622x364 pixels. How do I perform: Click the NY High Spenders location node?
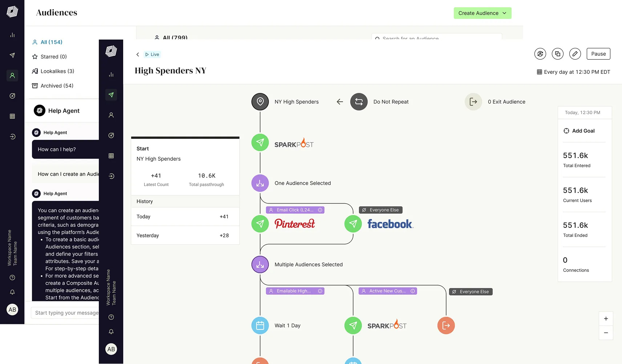pyautogui.click(x=260, y=102)
